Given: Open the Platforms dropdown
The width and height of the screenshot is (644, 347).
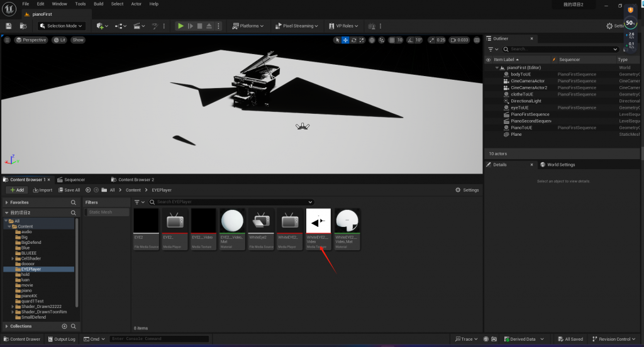Looking at the screenshot, I should [248, 26].
